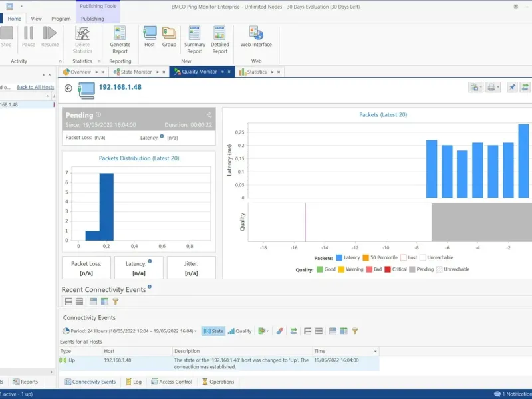Toggle Latency series in the Packets legend
The image size is (532, 399).
[348, 258]
